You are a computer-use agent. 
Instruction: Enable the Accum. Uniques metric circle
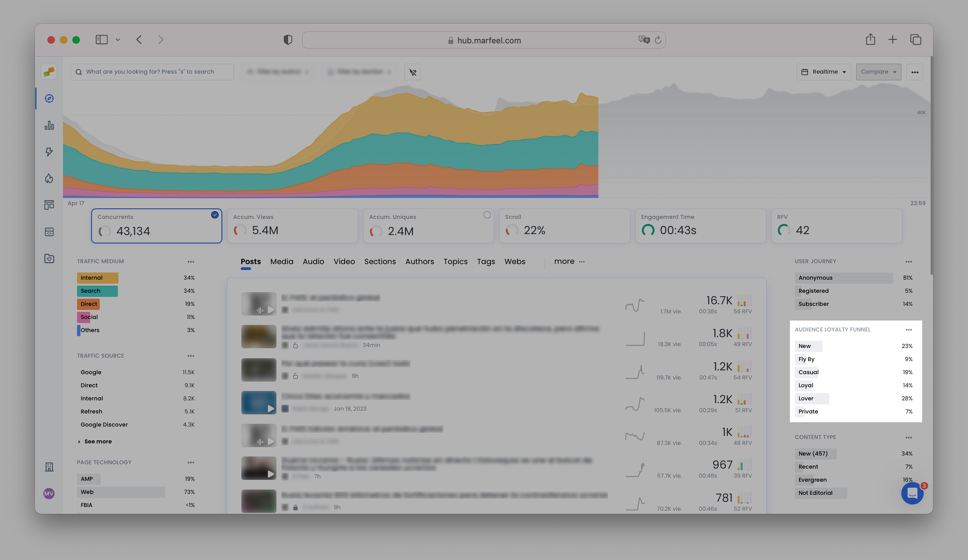tap(487, 215)
